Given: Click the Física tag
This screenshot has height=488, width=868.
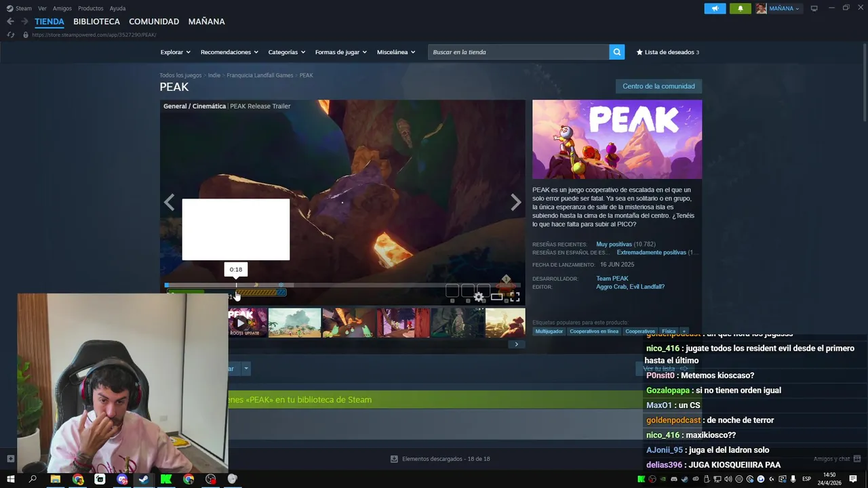Looking at the screenshot, I should pyautogui.click(x=669, y=331).
